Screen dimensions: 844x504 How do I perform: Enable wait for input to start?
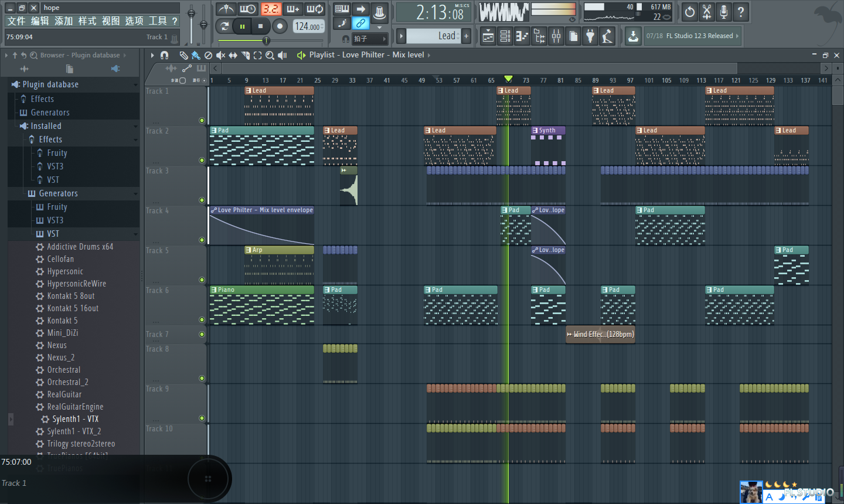pyautogui.click(x=247, y=9)
